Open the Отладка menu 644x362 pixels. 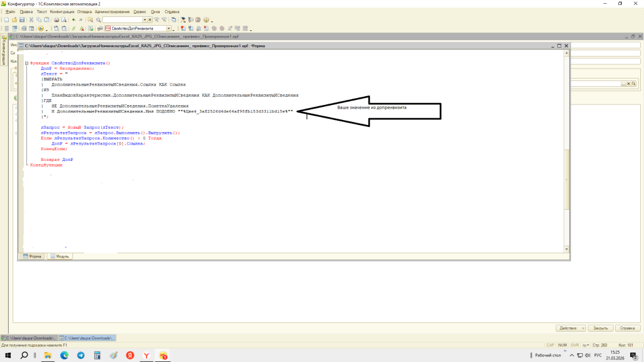click(84, 12)
